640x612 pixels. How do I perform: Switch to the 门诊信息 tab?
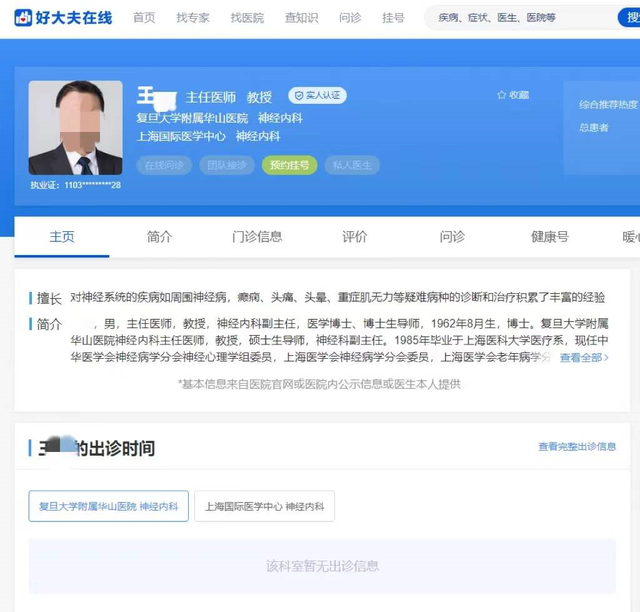point(257,237)
